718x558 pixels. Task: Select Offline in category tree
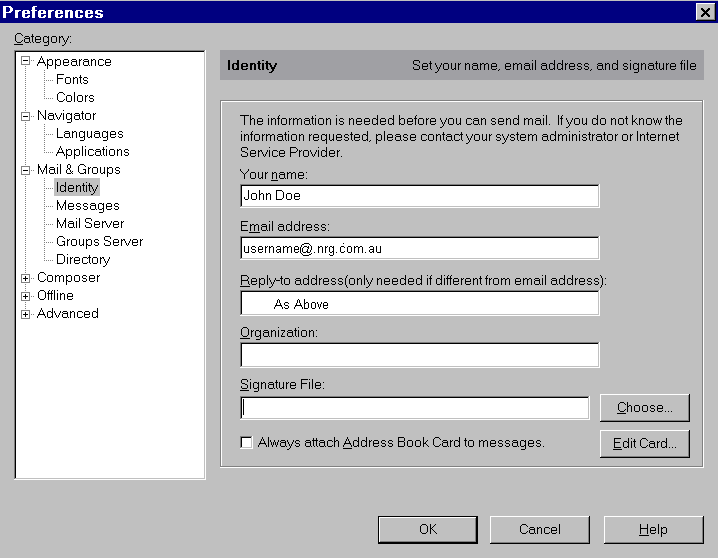[55, 295]
